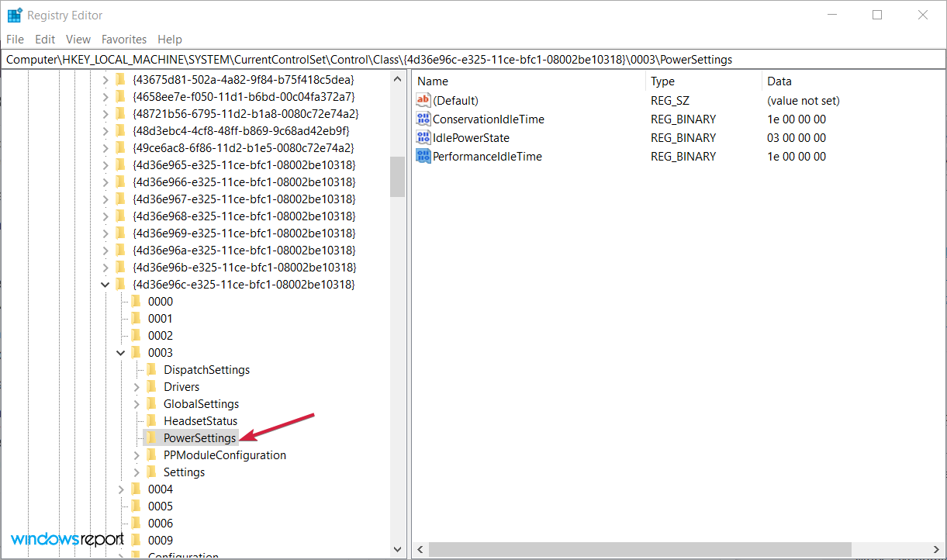Click the registry path address bar
This screenshot has width=947, height=560.
473,59
